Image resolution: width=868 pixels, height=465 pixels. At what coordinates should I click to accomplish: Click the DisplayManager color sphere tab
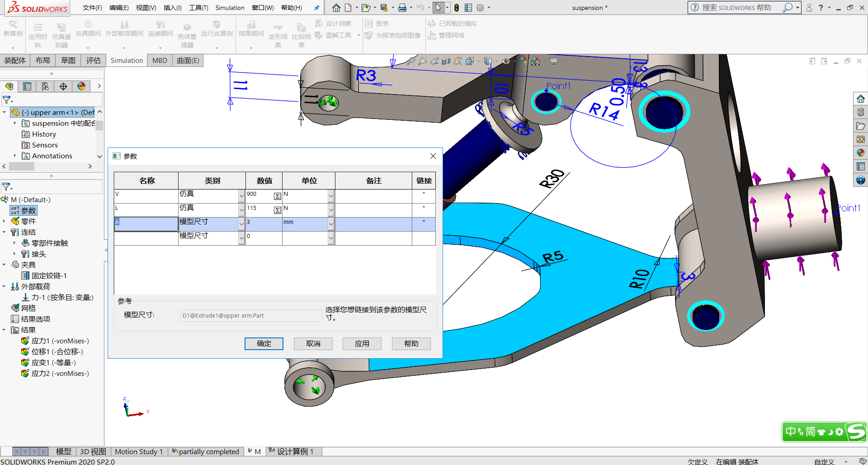coord(81,86)
